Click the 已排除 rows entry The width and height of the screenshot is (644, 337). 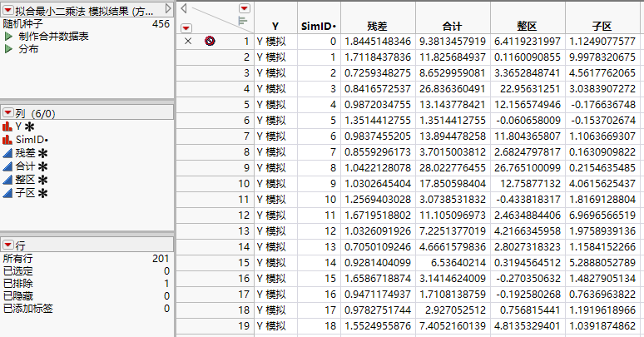point(87,284)
